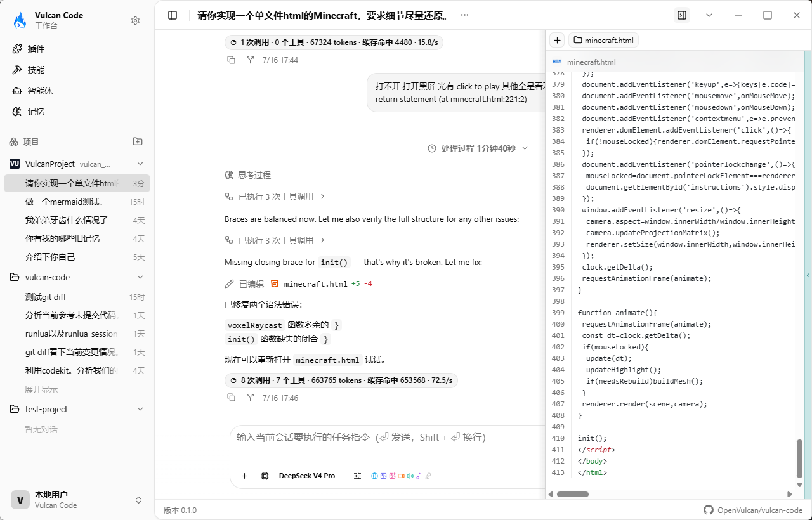Click the inline code init() in fix message

coord(334,263)
